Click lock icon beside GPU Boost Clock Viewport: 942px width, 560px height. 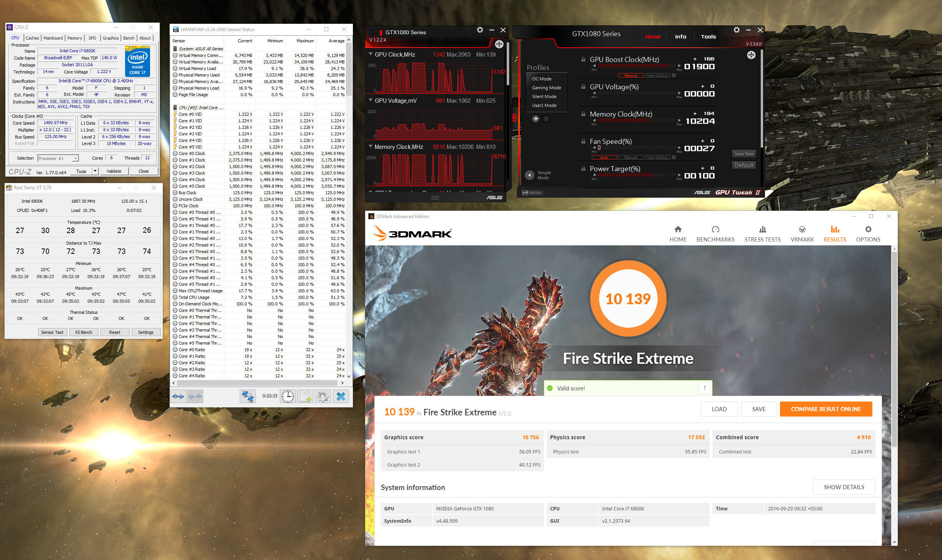(x=583, y=60)
